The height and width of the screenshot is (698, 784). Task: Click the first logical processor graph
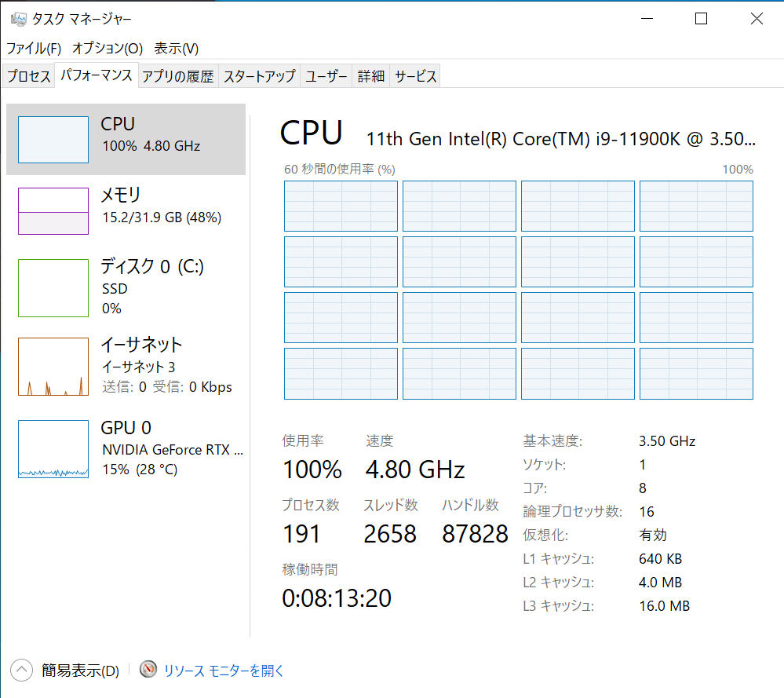341,206
